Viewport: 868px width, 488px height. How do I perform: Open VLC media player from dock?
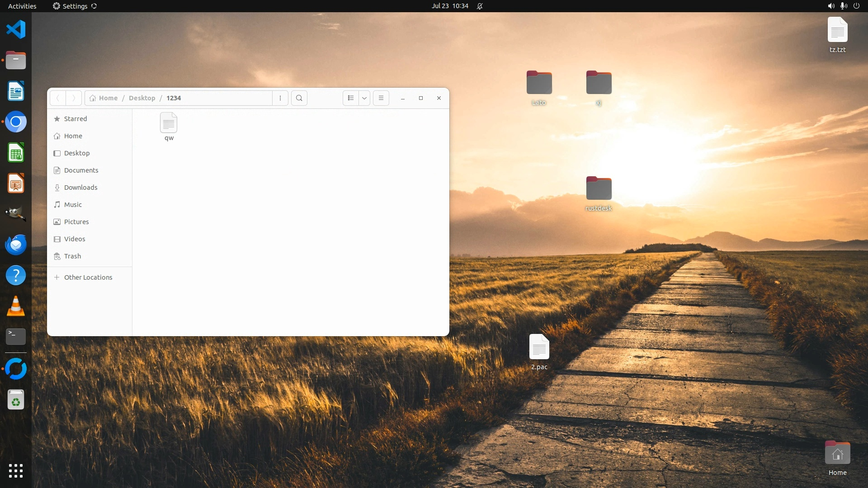pos(16,306)
